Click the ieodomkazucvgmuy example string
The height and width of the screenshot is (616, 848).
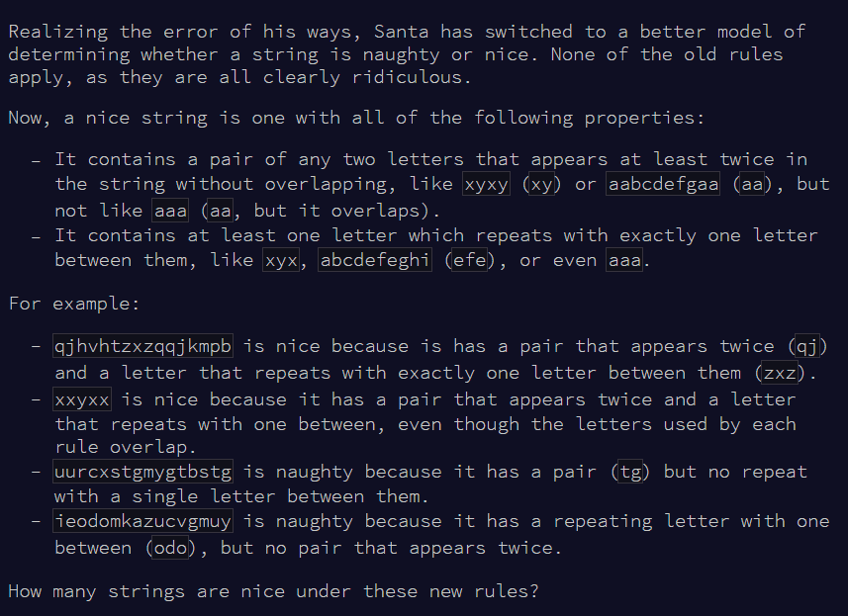click(x=143, y=521)
